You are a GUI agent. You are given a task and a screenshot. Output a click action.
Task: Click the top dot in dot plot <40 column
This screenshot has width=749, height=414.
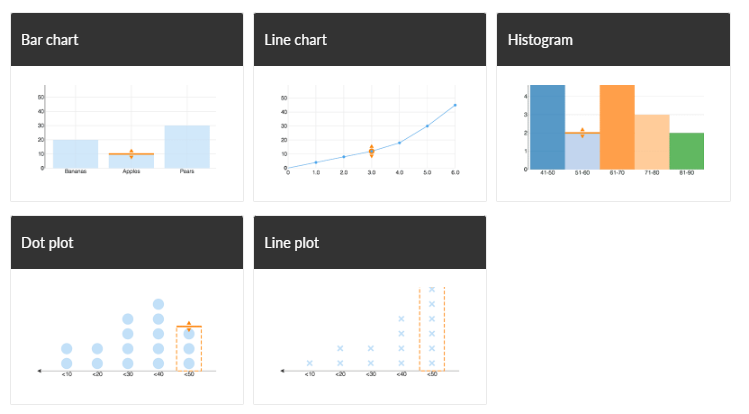coord(159,304)
